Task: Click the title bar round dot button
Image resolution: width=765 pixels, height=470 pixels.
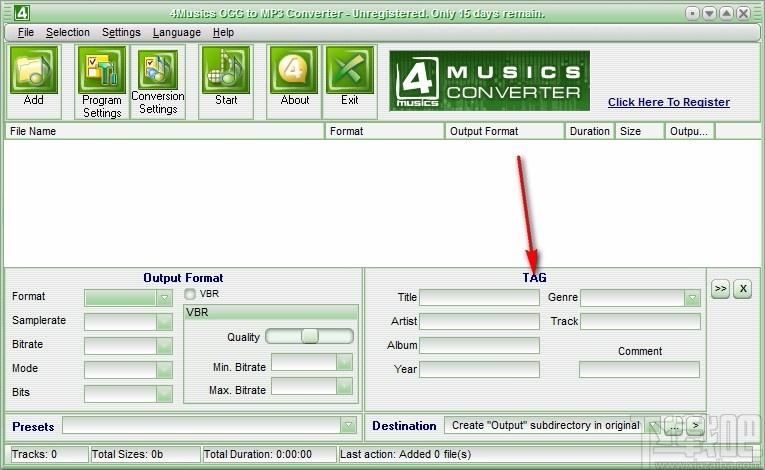Action: (692, 13)
